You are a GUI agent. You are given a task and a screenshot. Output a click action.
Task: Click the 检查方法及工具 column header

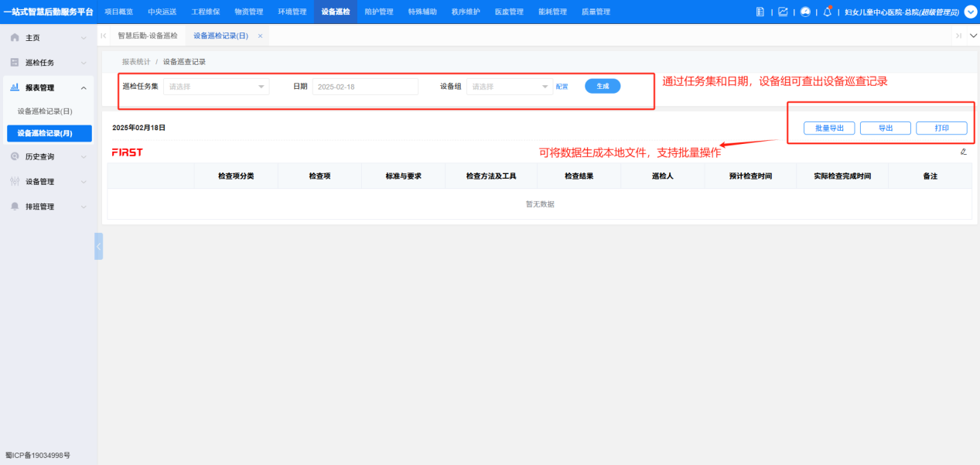[491, 176]
